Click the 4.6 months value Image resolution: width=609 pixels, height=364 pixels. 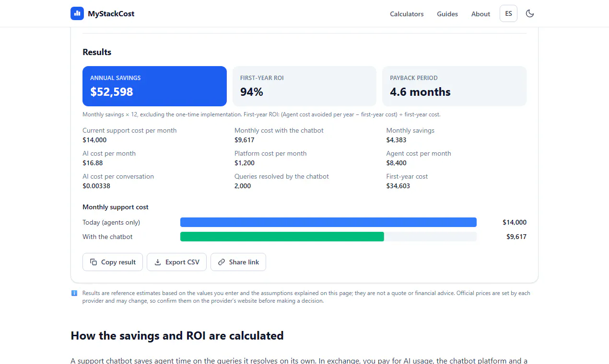click(420, 92)
